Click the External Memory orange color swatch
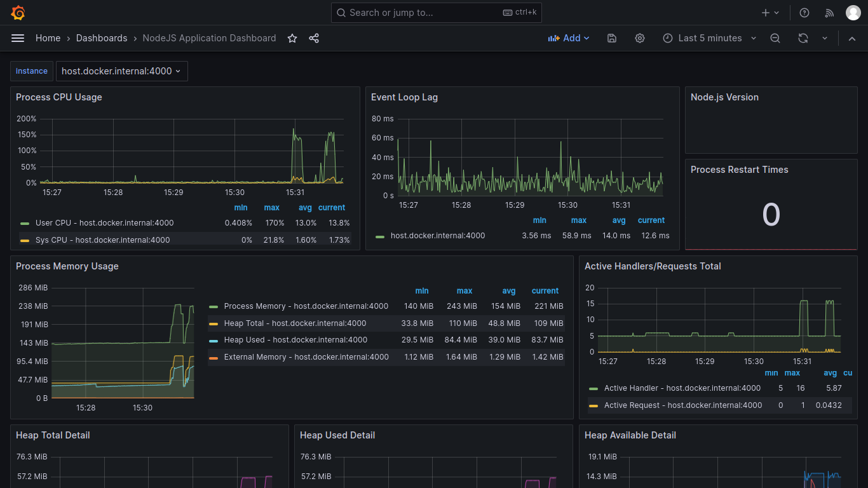 click(x=214, y=358)
